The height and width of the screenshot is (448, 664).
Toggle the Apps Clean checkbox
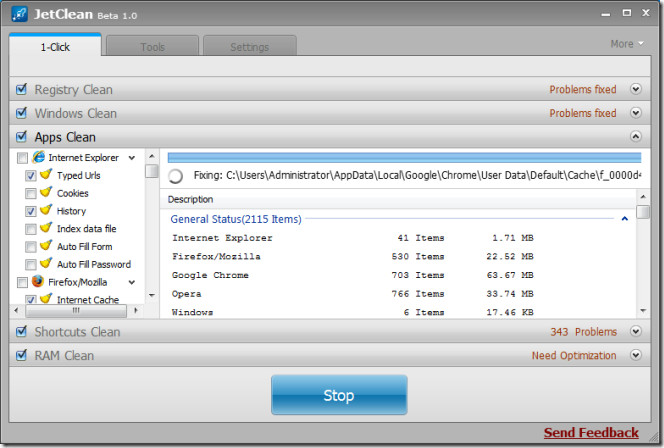pyautogui.click(x=21, y=137)
